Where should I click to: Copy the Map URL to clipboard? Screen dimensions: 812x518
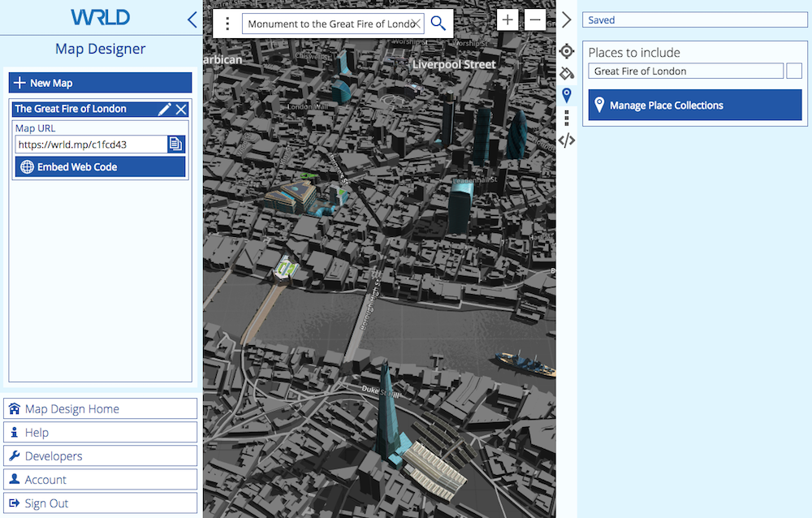click(x=175, y=145)
